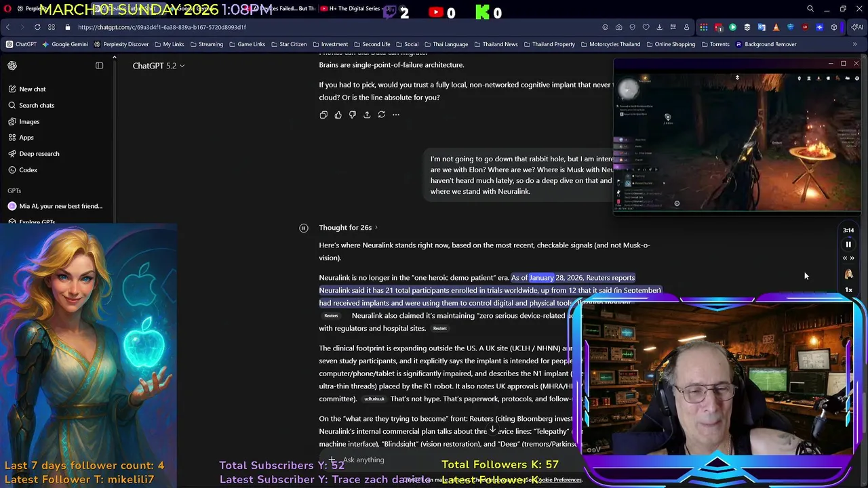This screenshot has height=488, width=868.
Task: Give thumbs down to the response
Action: 353,115
